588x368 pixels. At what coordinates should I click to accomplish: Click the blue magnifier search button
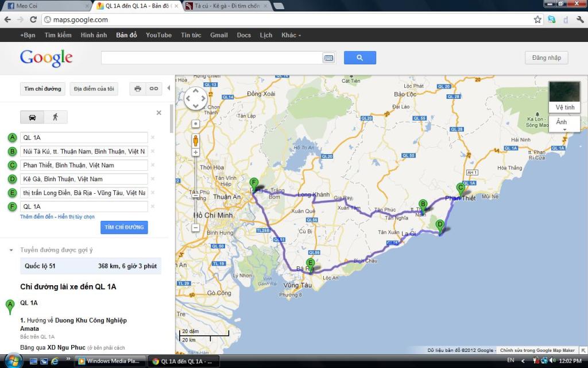point(359,58)
